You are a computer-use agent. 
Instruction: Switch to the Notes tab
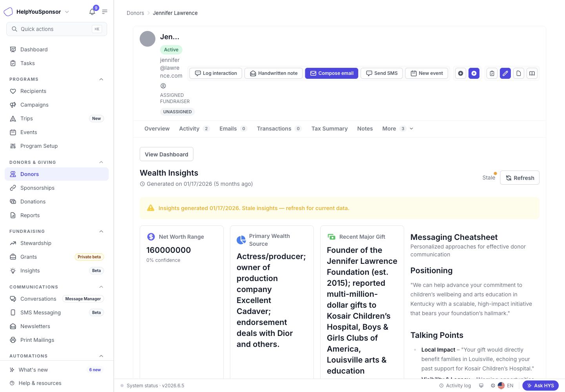(x=365, y=129)
